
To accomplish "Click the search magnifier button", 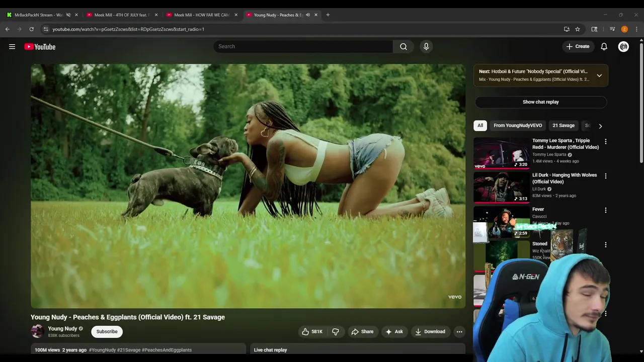I will pos(404,46).
